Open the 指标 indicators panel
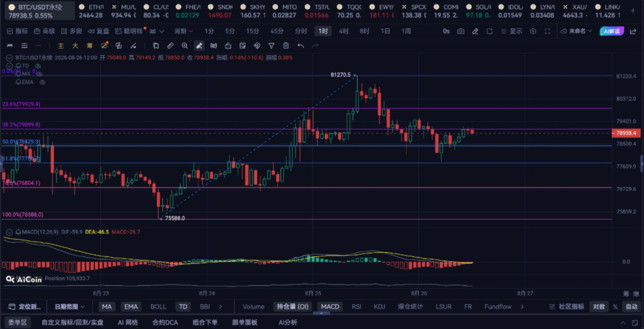This screenshot has width=644, height=329. (x=18, y=31)
